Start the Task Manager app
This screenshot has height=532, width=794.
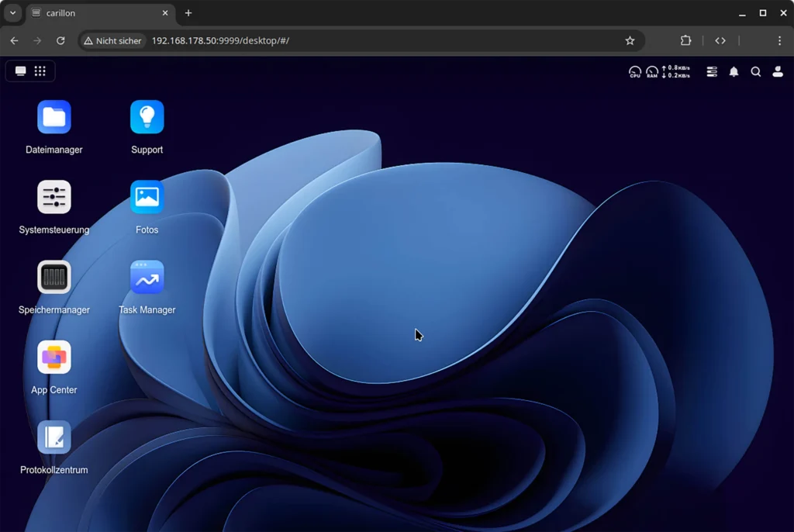pyautogui.click(x=147, y=278)
